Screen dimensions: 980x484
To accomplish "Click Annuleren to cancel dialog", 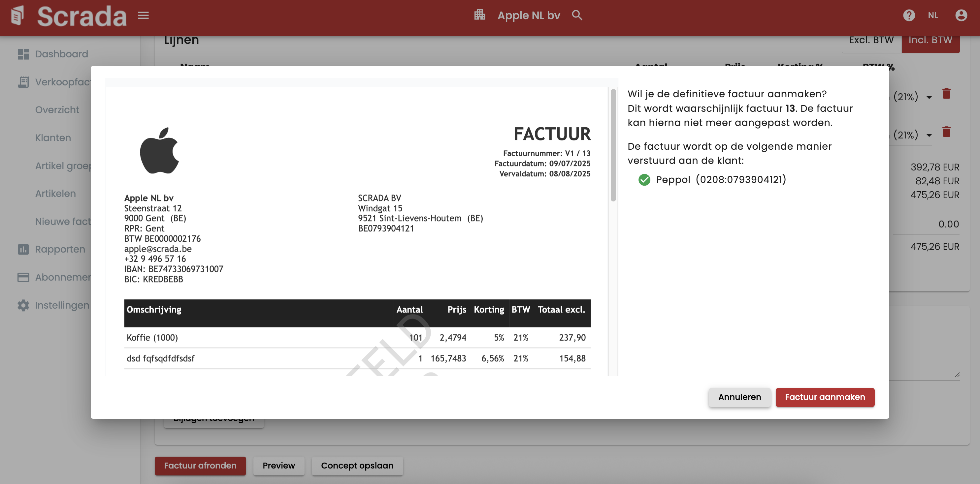I will point(739,397).
